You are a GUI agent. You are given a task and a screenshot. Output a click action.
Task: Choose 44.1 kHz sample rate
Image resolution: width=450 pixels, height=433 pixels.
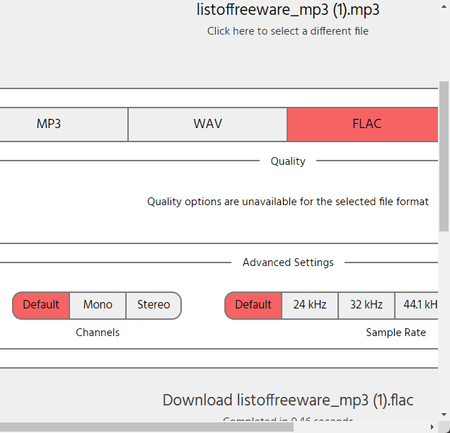417,305
